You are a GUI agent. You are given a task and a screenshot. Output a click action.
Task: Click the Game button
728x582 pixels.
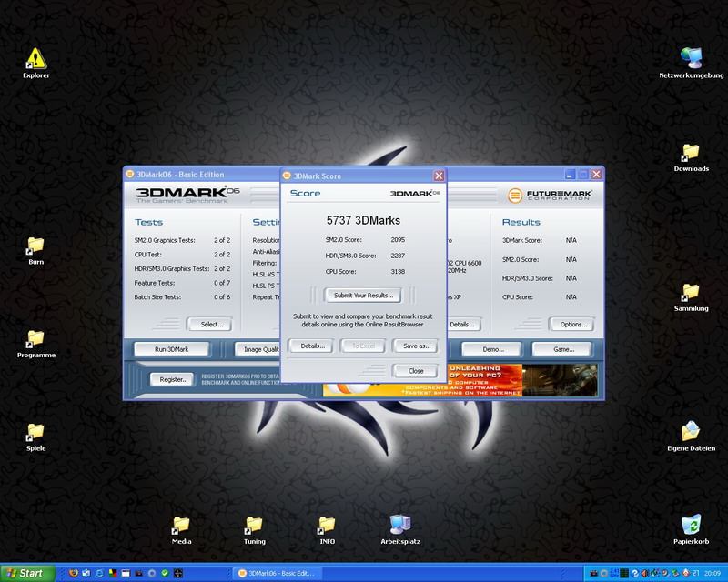coord(563,349)
